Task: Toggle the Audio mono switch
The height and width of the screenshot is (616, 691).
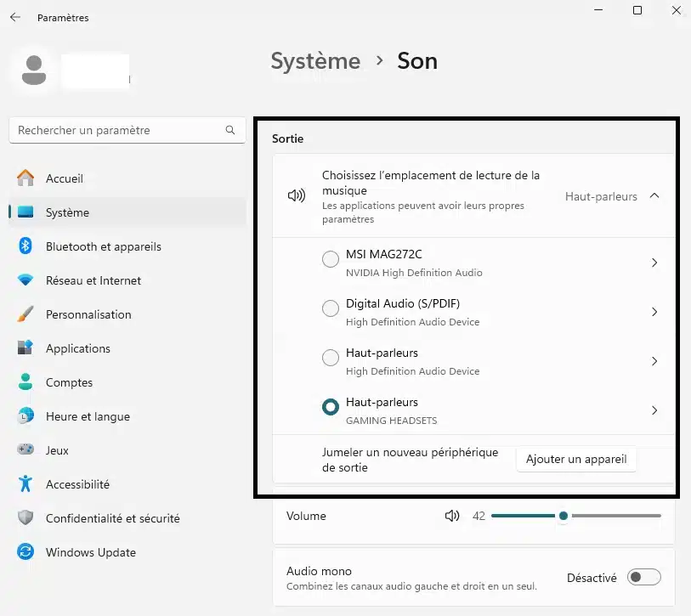Action: pos(644,577)
